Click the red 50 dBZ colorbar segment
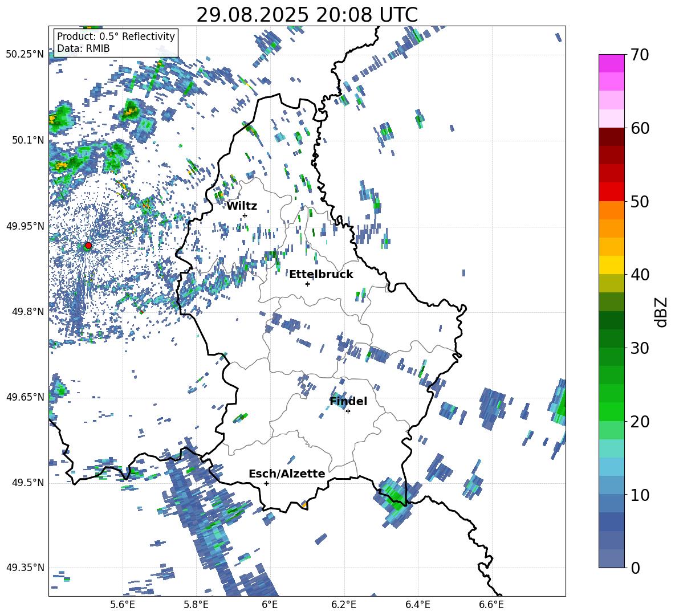Viewport: 675px width, 616px height. click(x=611, y=191)
